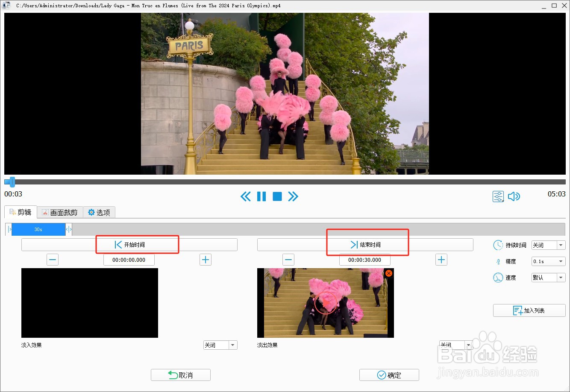Viewport: 570px width, 392px height.
Task: Click the application icon in title bar
Action: pyautogui.click(x=6, y=6)
